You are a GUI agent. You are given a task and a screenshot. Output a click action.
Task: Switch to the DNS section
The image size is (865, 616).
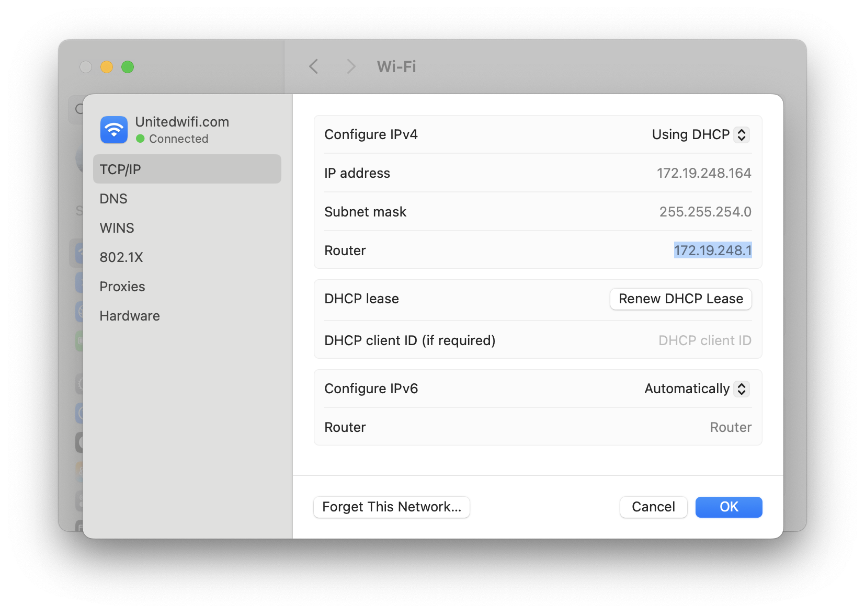click(x=187, y=199)
